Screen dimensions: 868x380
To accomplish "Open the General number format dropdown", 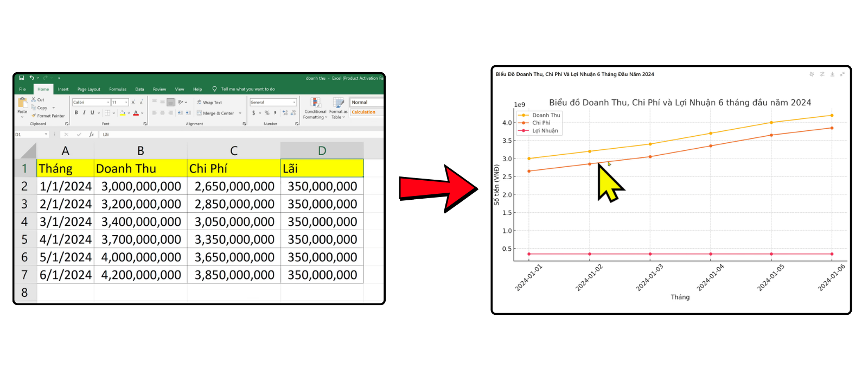I will pyautogui.click(x=294, y=102).
